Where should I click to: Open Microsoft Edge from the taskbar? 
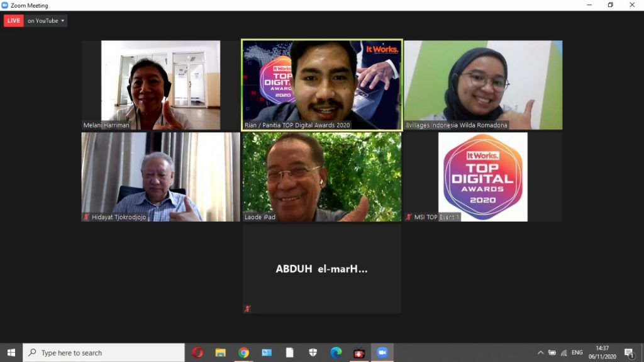pyautogui.click(x=336, y=353)
